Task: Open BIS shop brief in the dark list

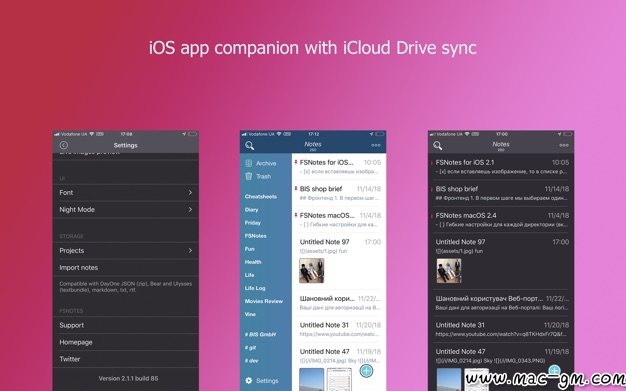Action: coord(501,193)
